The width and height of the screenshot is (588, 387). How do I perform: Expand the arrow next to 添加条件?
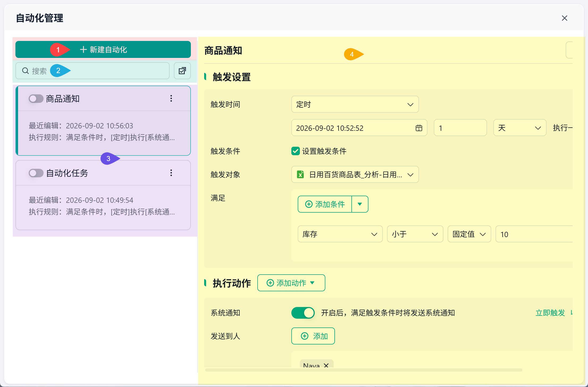360,204
